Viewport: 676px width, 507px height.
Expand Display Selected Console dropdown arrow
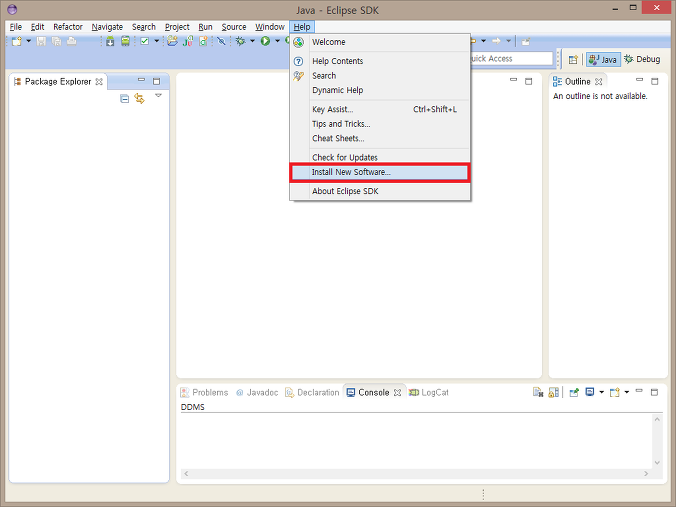(601, 392)
